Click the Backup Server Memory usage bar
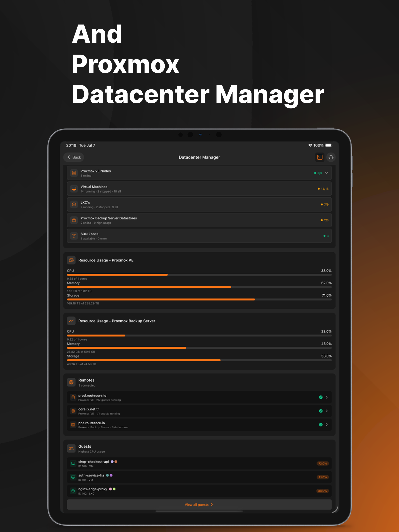 (199, 348)
